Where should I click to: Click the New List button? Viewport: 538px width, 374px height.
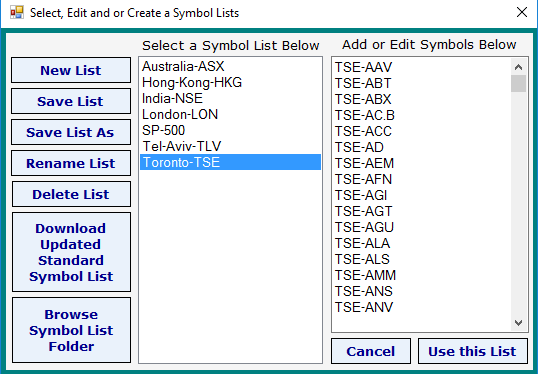(71, 70)
